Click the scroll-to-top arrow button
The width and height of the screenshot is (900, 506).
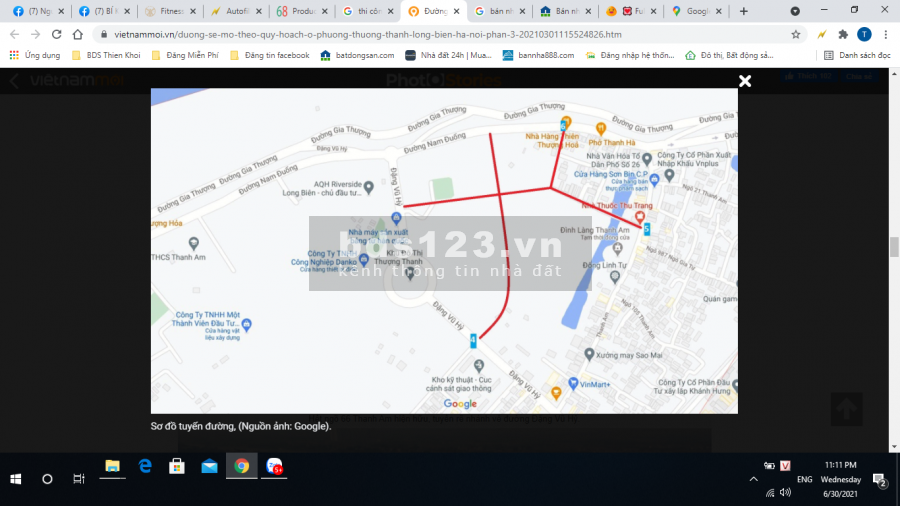(847, 409)
